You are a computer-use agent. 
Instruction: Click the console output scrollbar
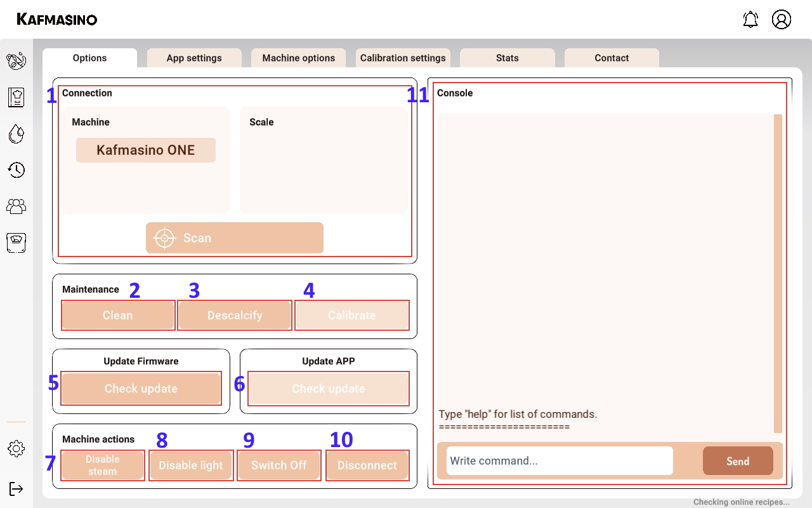pyautogui.click(x=778, y=274)
